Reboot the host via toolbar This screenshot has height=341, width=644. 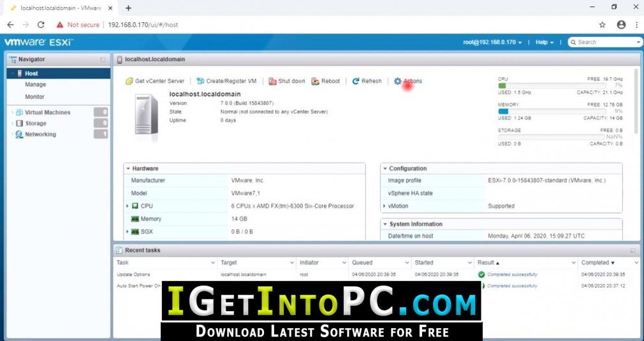[x=326, y=81]
